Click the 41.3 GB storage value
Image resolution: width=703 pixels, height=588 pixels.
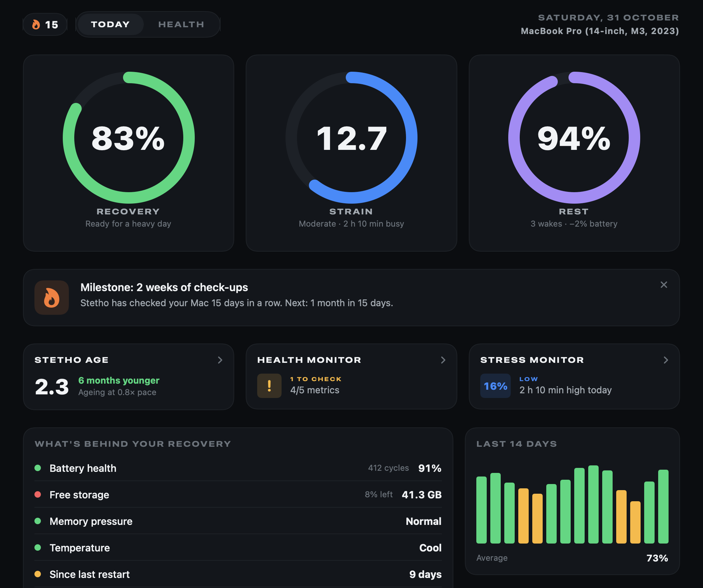point(422,495)
